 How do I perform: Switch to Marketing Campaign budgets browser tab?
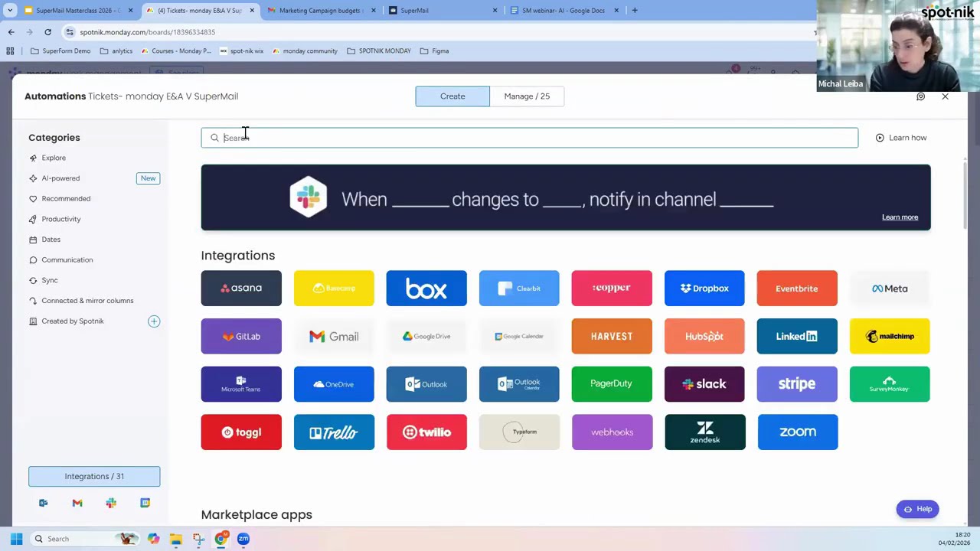321,11
